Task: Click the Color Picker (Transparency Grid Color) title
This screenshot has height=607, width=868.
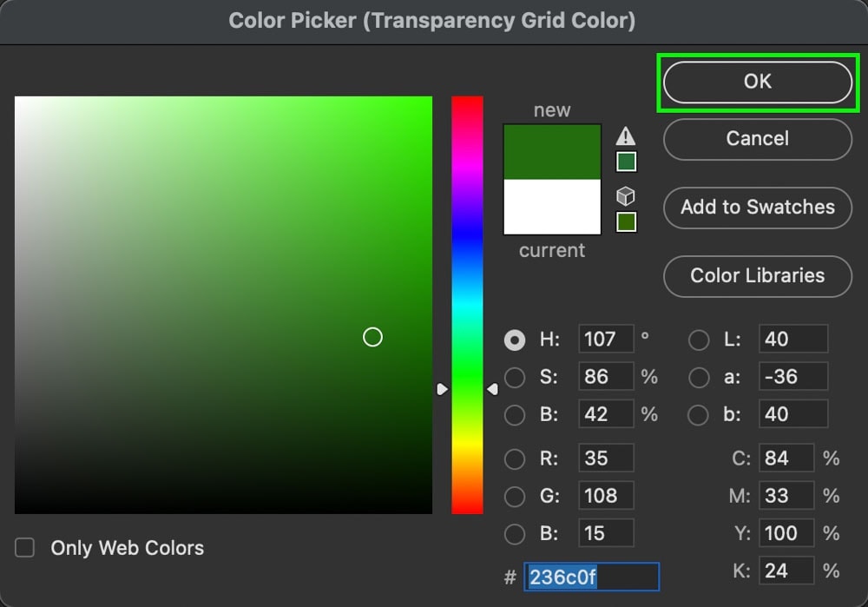Action: (x=431, y=21)
